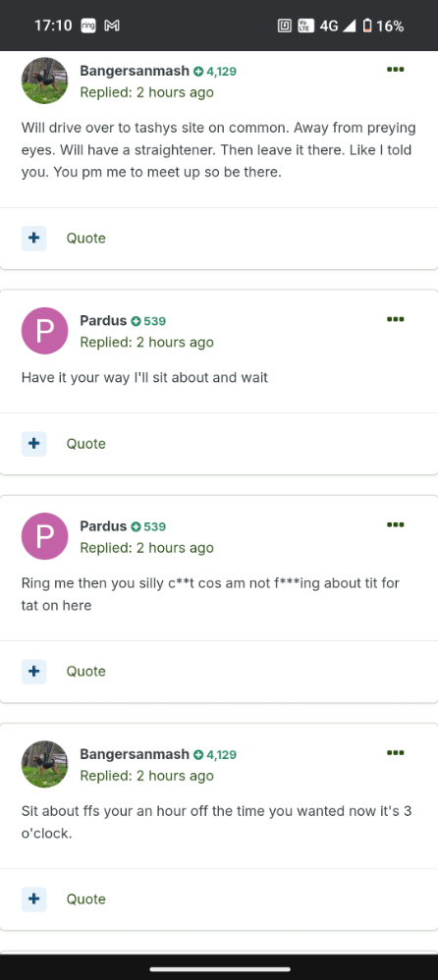438x980 pixels.
Task: Tap Pardus reputation score 539 on second post
Action: (148, 321)
